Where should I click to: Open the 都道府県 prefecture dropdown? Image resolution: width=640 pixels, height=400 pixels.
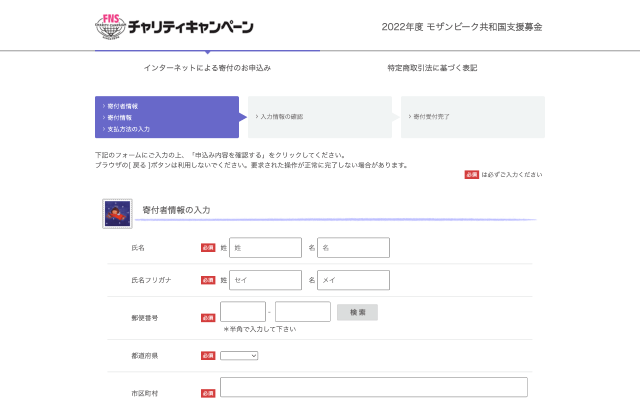click(x=239, y=355)
